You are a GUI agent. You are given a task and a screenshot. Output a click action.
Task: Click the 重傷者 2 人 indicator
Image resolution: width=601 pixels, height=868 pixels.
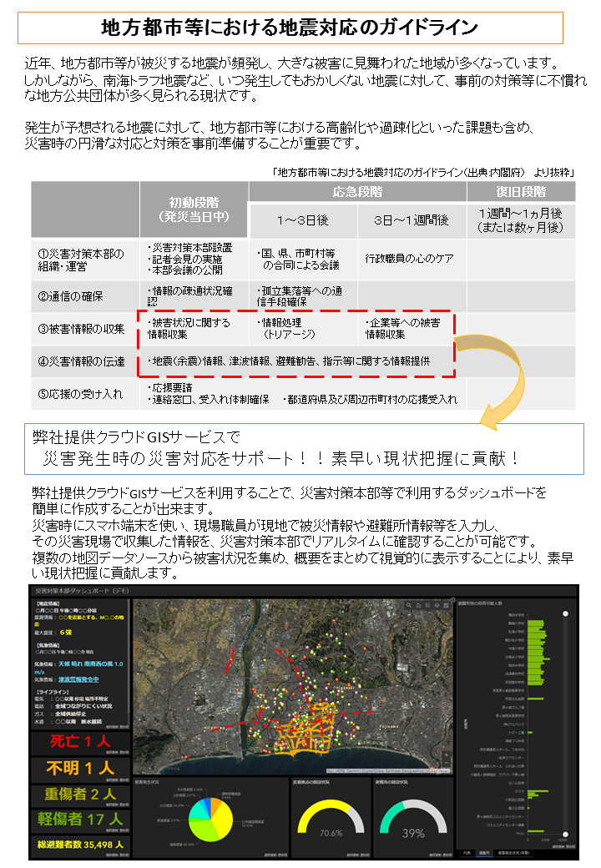pyautogui.click(x=80, y=795)
